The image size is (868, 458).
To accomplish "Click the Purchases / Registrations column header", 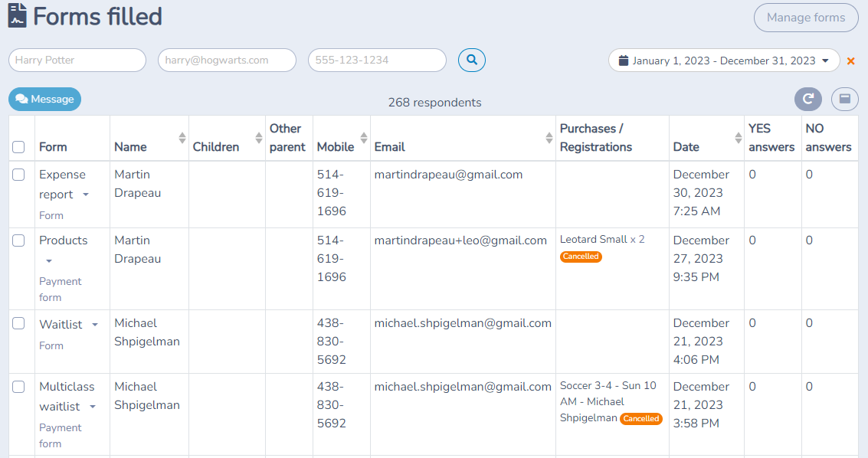I will [596, 138].
